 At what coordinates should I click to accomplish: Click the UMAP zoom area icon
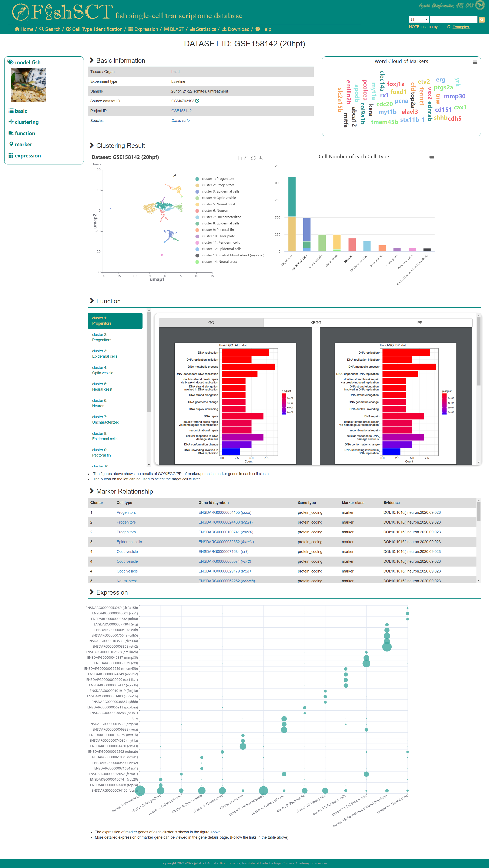tap(240, 158)
